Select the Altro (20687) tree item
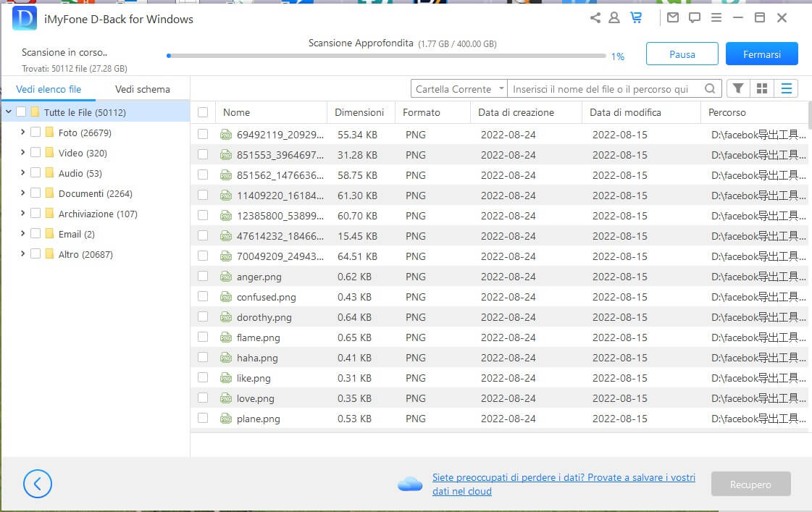 [85, 254]
